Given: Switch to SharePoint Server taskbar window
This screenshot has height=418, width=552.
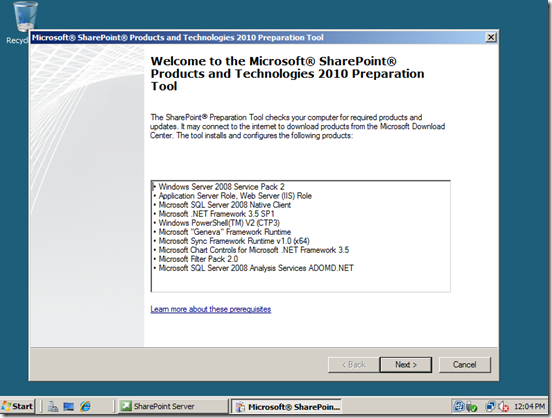Looking at the screenshot, I should [173, 406].
